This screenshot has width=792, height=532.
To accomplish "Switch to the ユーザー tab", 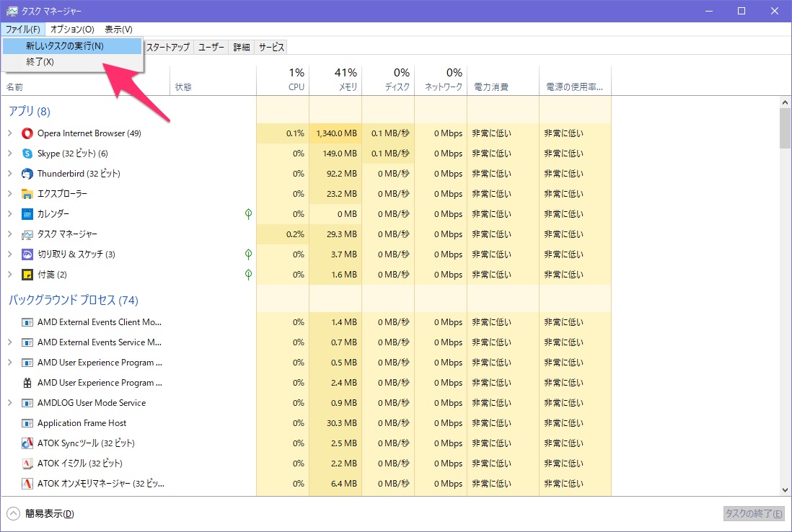I will (211, 48).
